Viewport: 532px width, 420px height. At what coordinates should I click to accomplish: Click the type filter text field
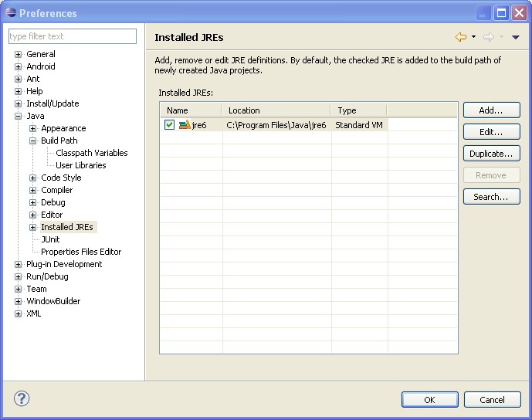click(72, 36)
